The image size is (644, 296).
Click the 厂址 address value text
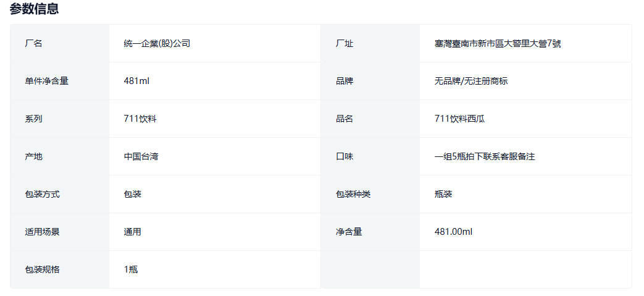(x=498, y=43)
